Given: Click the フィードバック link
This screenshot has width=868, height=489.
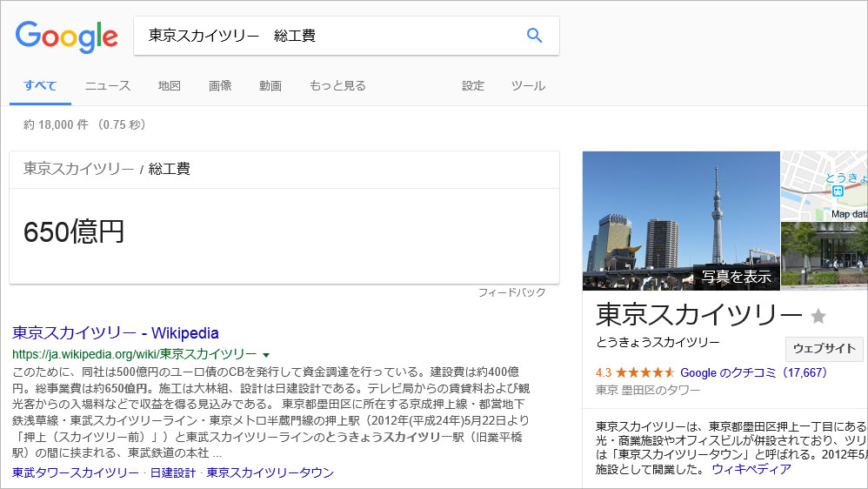Looking at the screenshot, I should pos(511,292).
